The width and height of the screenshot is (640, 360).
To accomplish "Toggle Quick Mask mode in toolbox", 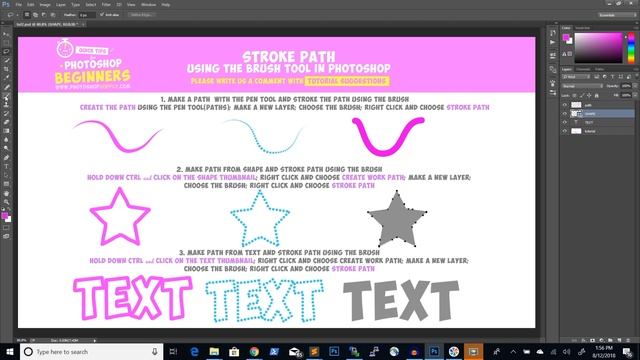I will click(6, 228).
